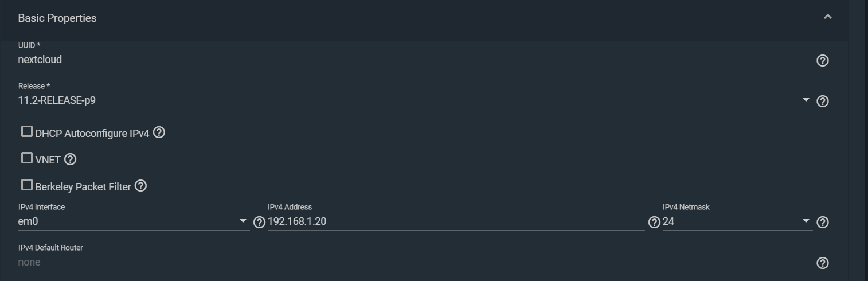This screenshot has width=868, height=281.
Task: Open the IPv4 Interface em0 dropdown
Action: (134, 221)
